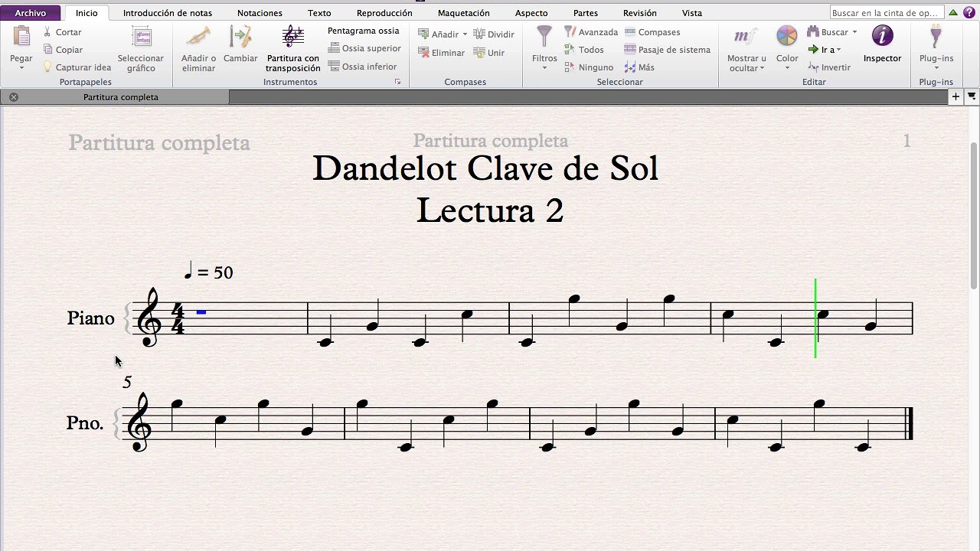Click the Añadir o eliminar trumpet icon

(x=198, y=37)
